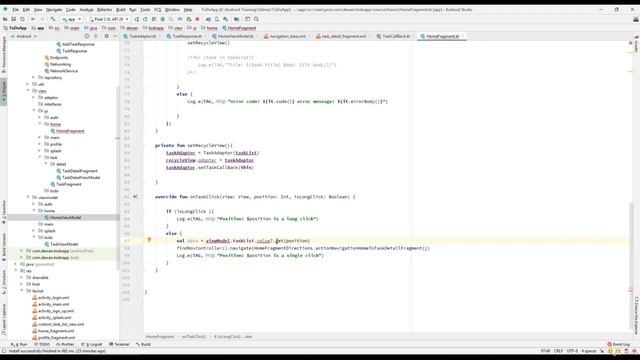Switch to TaskAdaptor.kt editor tab
640x360 pixels.
[142, 36]
